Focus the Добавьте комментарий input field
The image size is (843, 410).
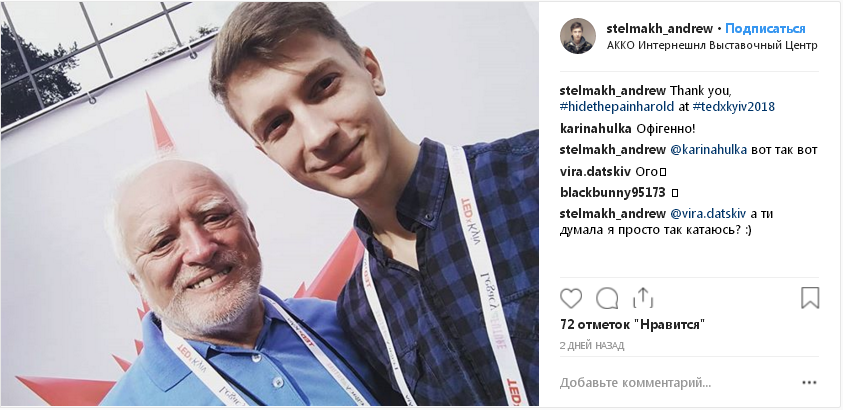tap(677, 383)
